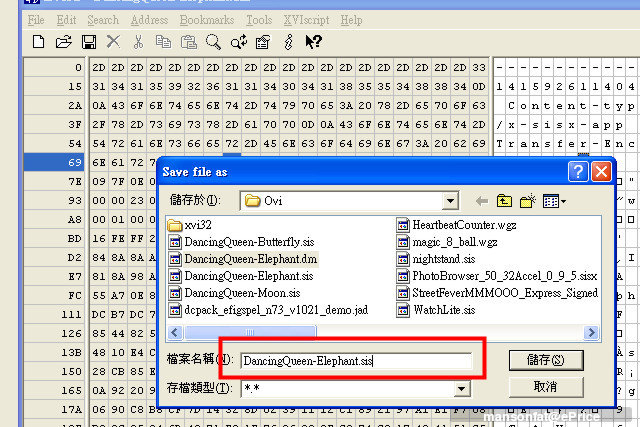Open the Address menu
The image size is (640, 427).
[149, 20]
